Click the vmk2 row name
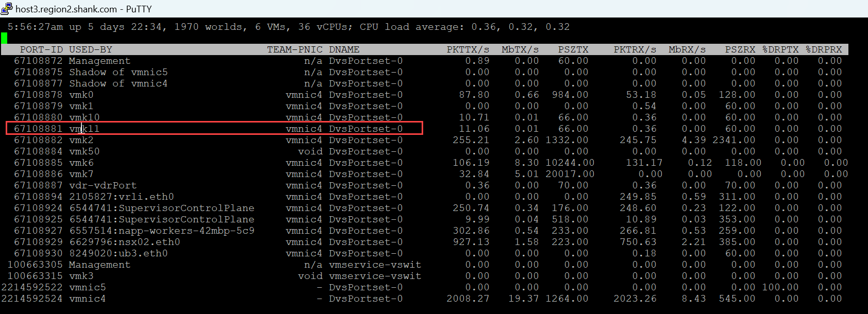 [81, 140]
